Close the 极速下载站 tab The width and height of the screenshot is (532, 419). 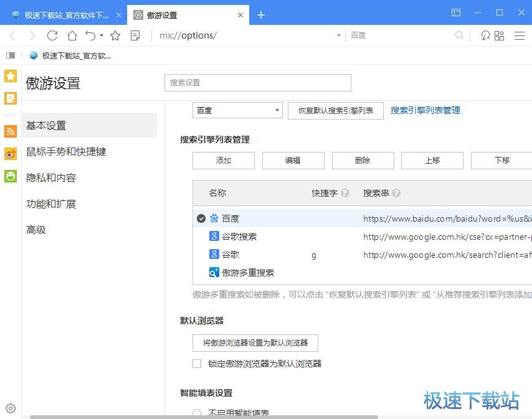[119, 15]
